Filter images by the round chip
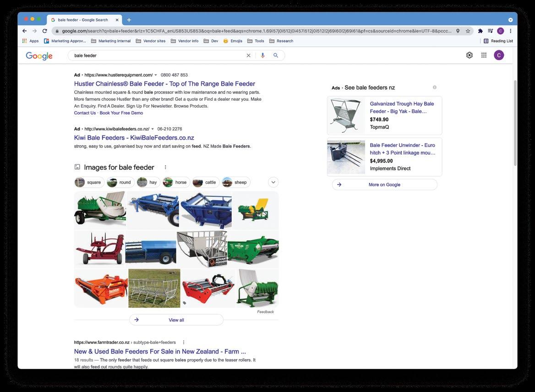 click(x=120, y=182)
